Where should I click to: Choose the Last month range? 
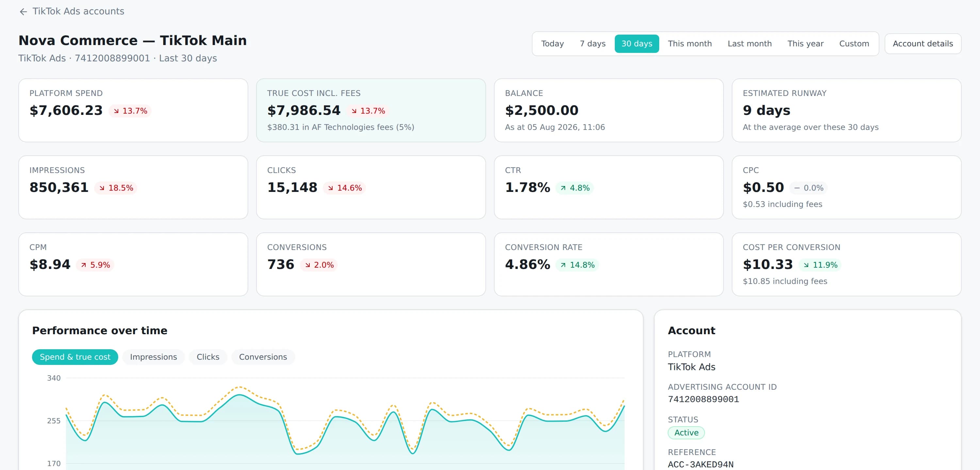749,44
